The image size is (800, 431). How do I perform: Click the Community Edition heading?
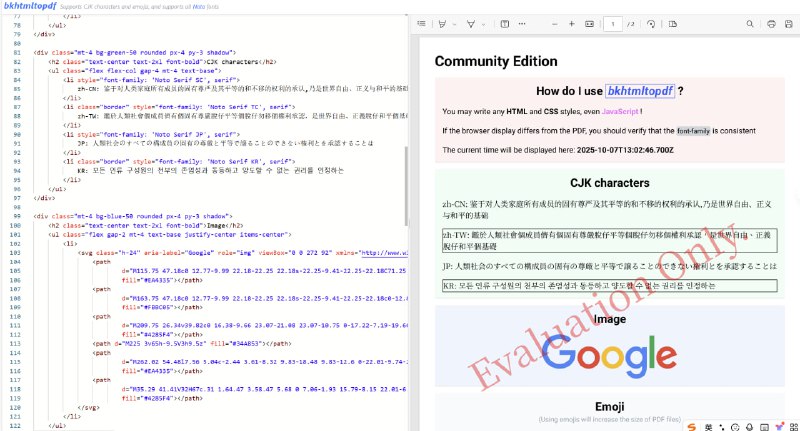click(x=496, y=61)
